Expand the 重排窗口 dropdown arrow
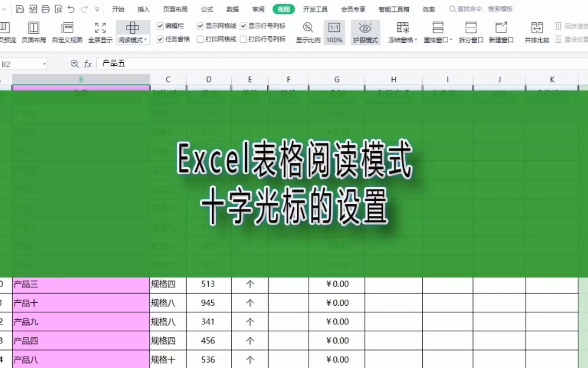Image resolution: width=588 pixels, height=368 pixels. pyautogui.click(x=451, y=40)
